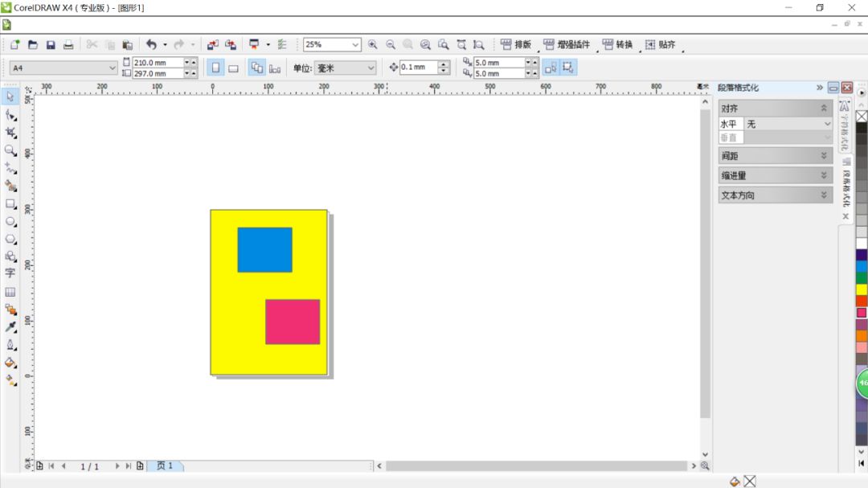Select the blue rectangle on page

point(264,249)
